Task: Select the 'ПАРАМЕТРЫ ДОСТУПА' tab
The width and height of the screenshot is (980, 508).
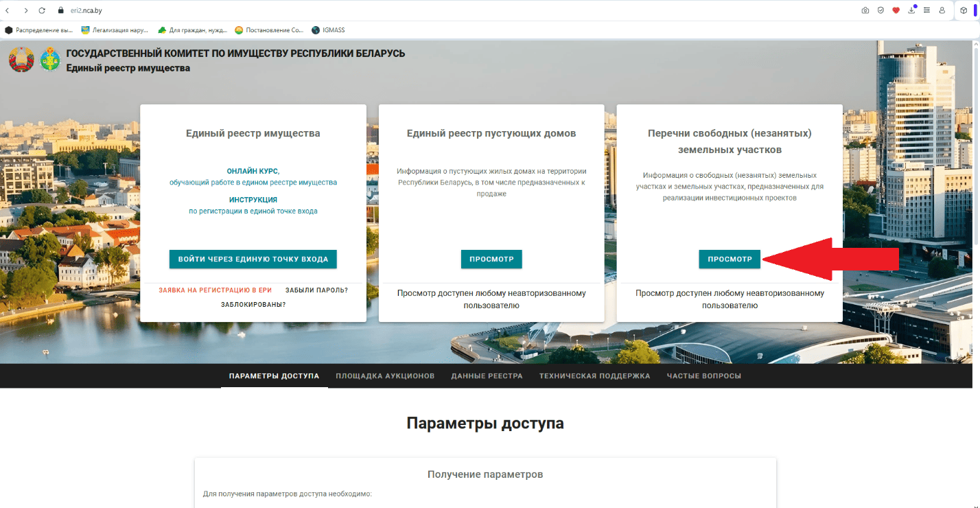Action: click(x=274, y=376)
